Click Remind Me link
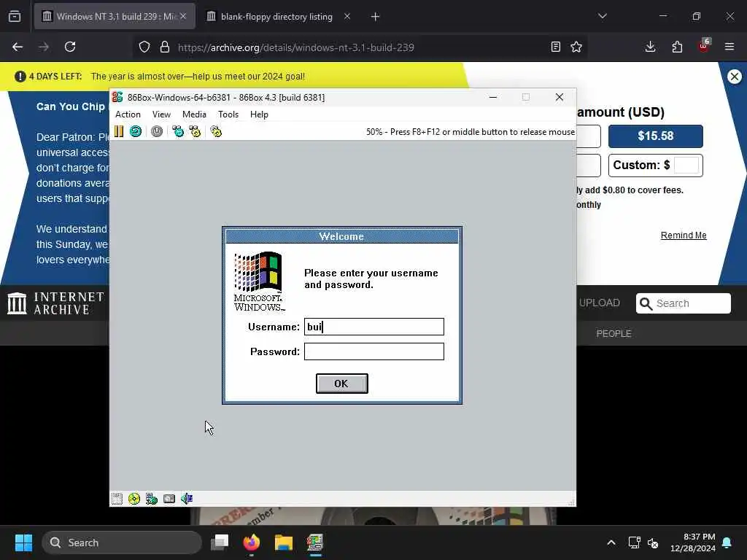 [x=684, y=236]
